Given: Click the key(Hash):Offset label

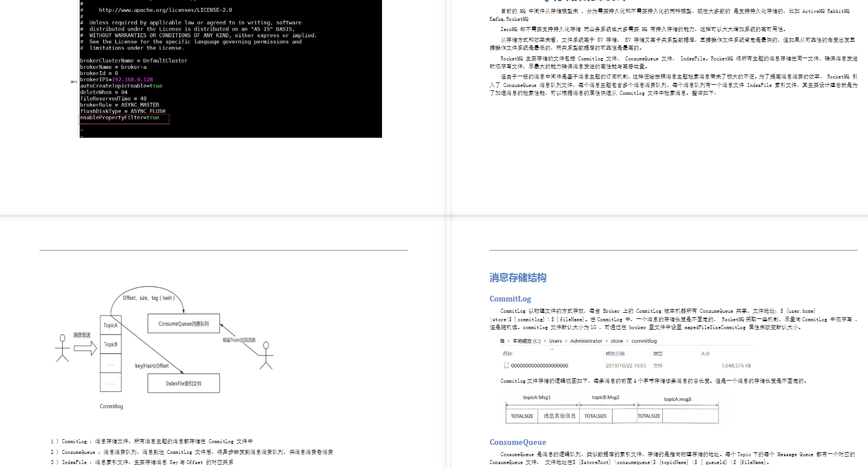Looking at the screenshot, I should (152, 366).
